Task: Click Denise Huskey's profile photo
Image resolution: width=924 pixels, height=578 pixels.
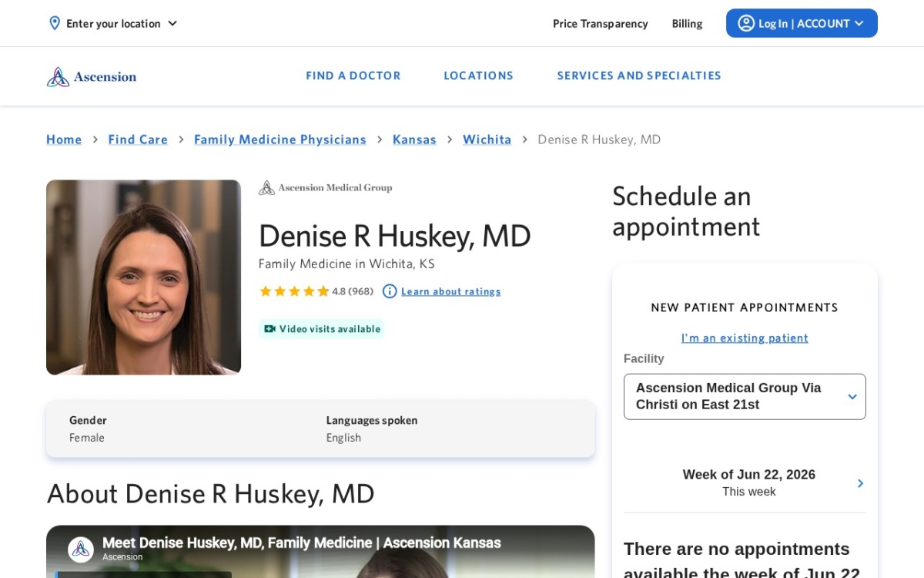Action: coord(143,277)
